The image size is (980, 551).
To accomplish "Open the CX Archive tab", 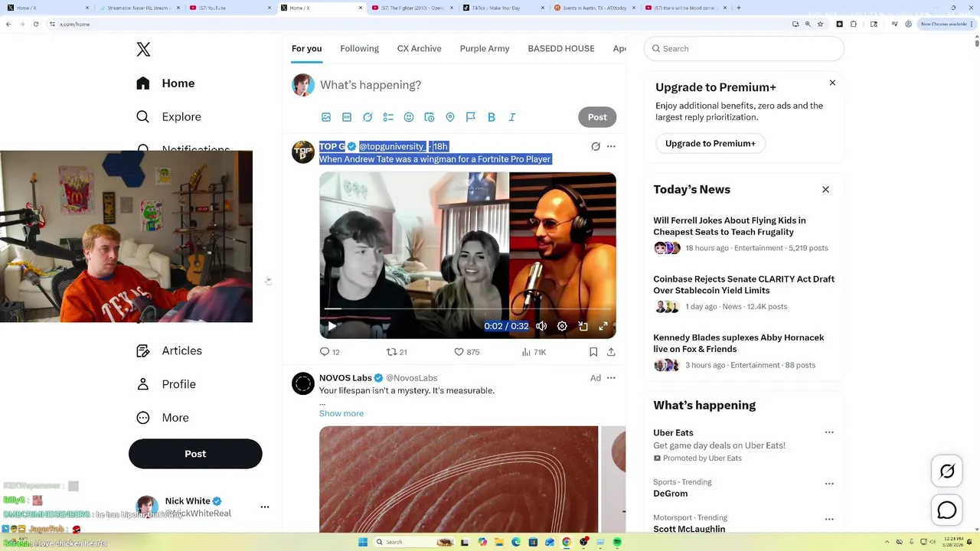I will 419,48.
